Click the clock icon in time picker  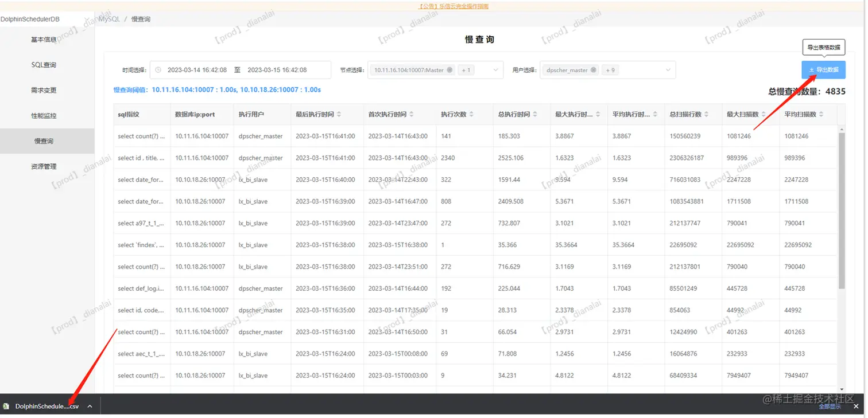click(x=158, y=70)
